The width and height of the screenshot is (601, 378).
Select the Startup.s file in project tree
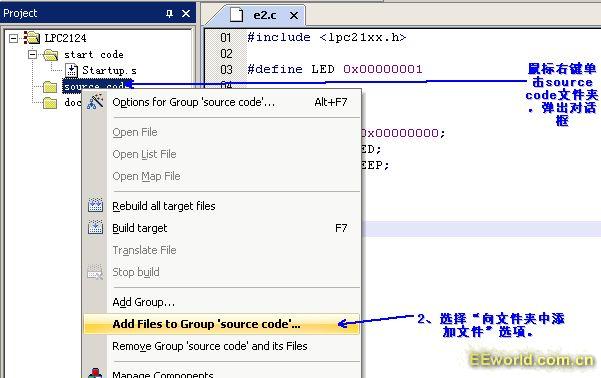(x=109, y=71)
